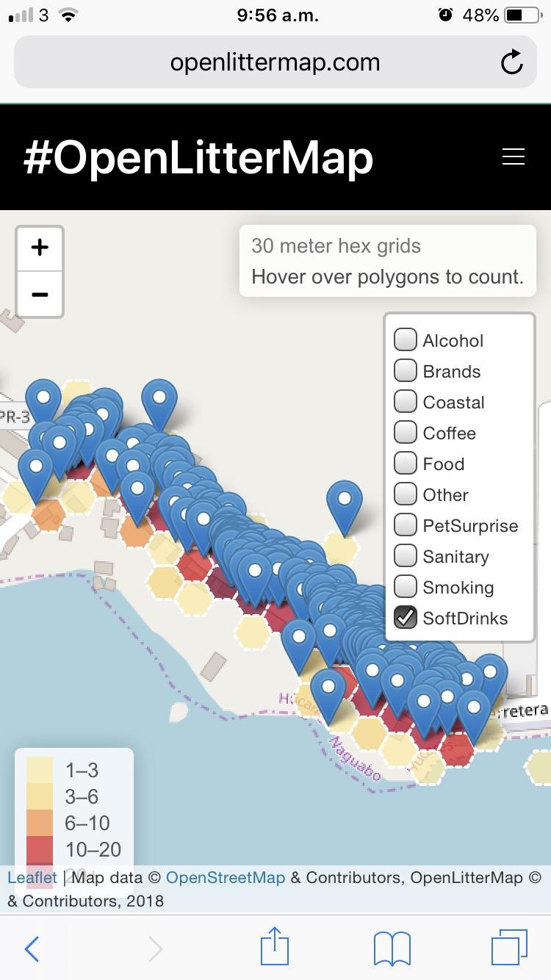Enable the Coastal checkbox
Viewport: 551px width, 980px height.
406,402
